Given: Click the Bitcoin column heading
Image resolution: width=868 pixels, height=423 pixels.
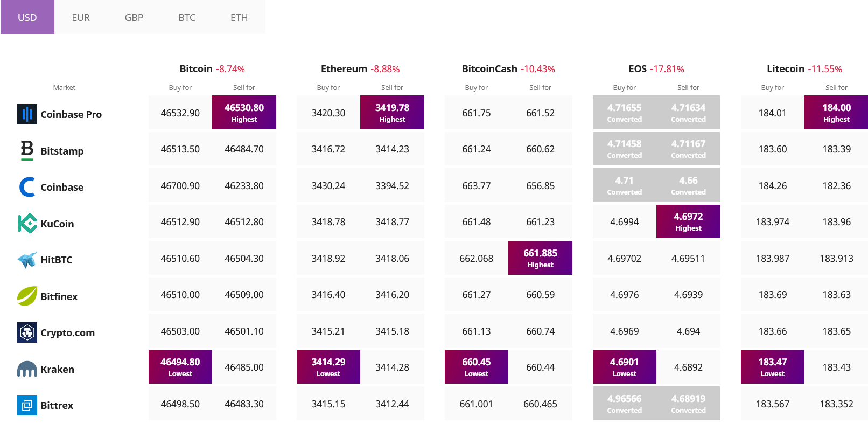Looking at the screenshot, I should (196, 68).
